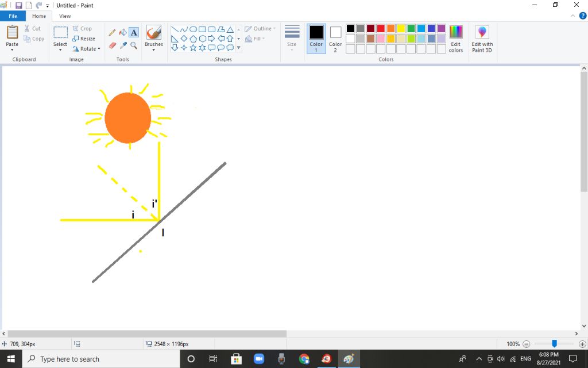
Task: Choose the Curve shape
Action: pyautogui.click(x=184, y=29)
